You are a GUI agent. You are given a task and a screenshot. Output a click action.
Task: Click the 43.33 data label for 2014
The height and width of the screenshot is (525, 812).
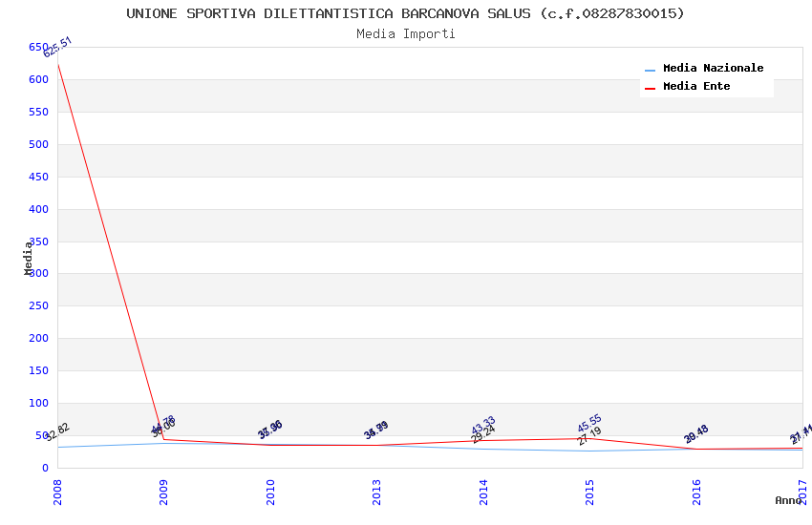(483, 425)
